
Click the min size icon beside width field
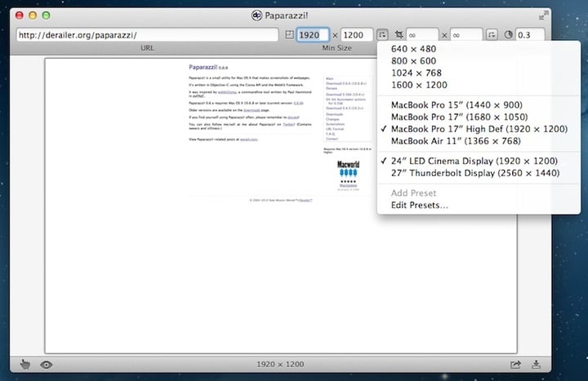(x=289, y=35)
